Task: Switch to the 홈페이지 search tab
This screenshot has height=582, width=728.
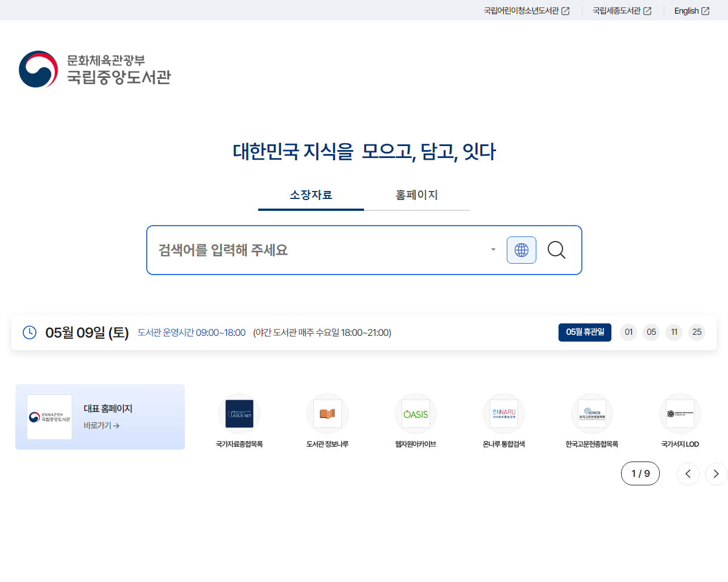Action: (417, 196)
